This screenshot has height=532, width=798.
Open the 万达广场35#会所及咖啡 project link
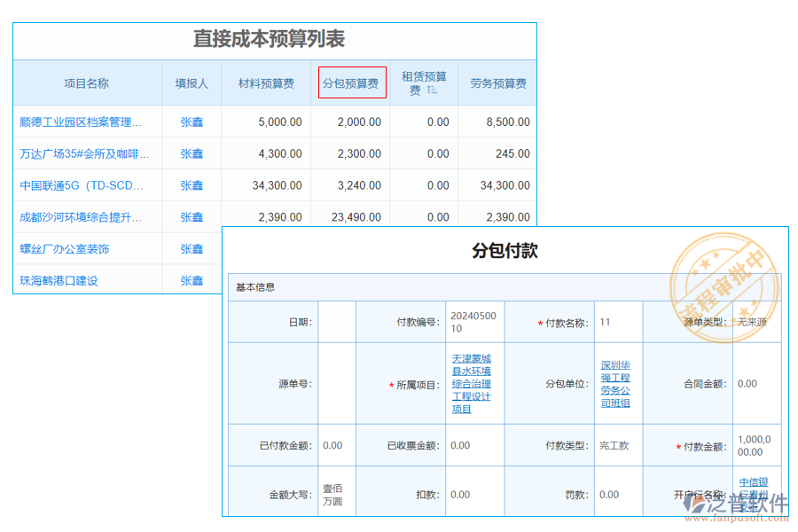tap(80, 154)
